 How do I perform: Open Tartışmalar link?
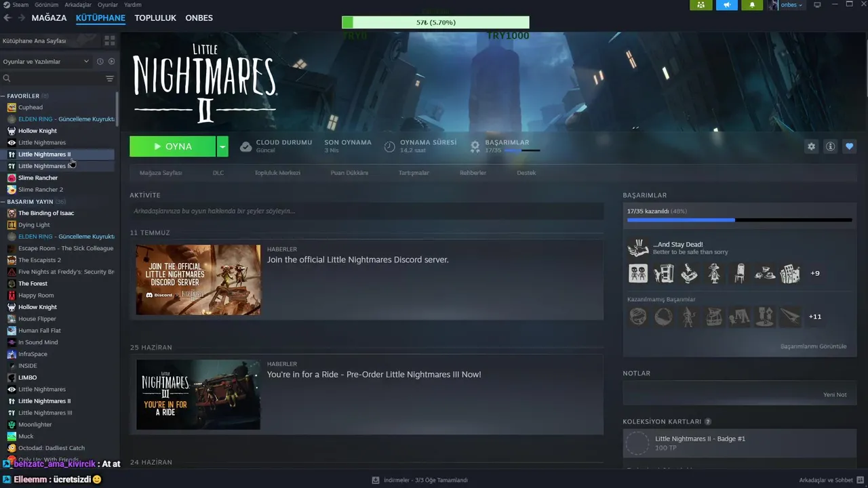pyautogui.click(x=414, y=173)
